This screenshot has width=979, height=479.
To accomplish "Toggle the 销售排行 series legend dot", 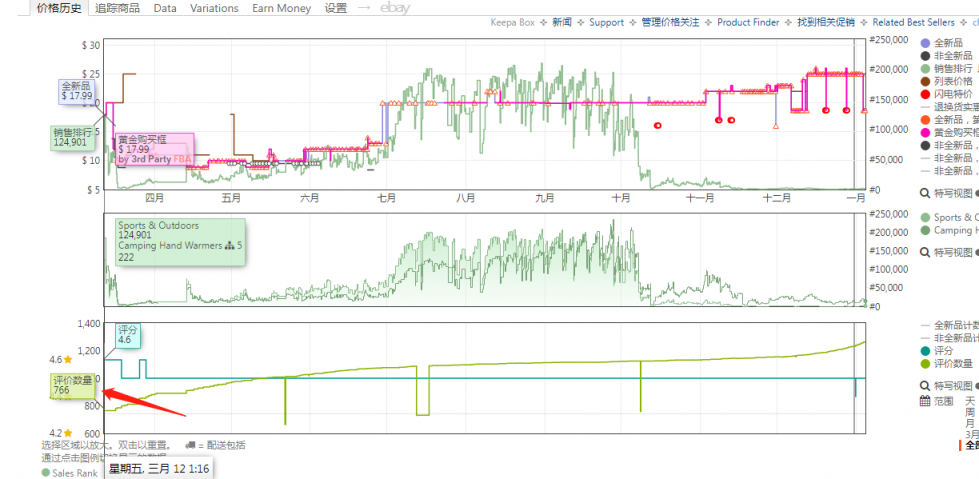I will pyautogui.click(x=925, y=69).
